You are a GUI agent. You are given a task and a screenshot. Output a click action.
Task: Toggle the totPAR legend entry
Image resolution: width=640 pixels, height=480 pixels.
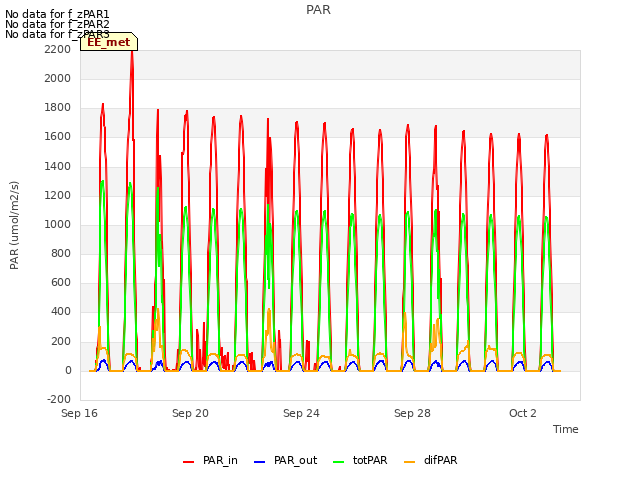360,460
